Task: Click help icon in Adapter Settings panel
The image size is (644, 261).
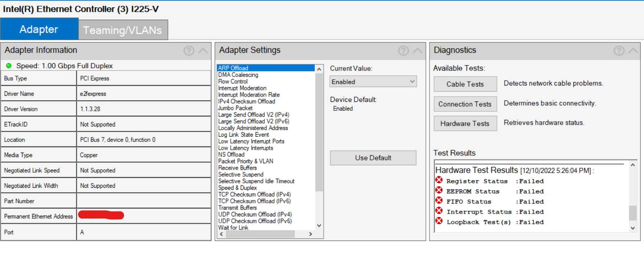Action: pos(403,51)
